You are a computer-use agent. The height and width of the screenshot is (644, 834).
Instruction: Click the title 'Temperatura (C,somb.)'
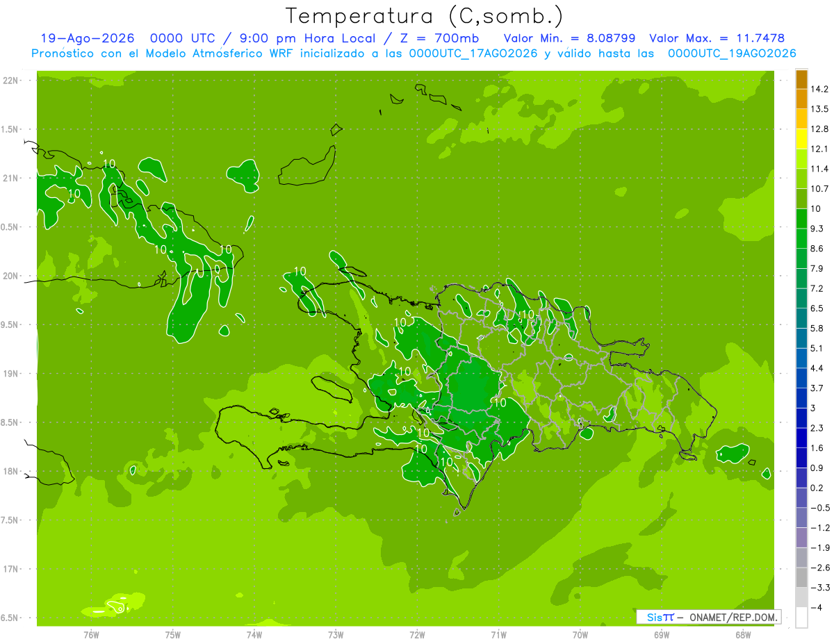click(425, 16)
